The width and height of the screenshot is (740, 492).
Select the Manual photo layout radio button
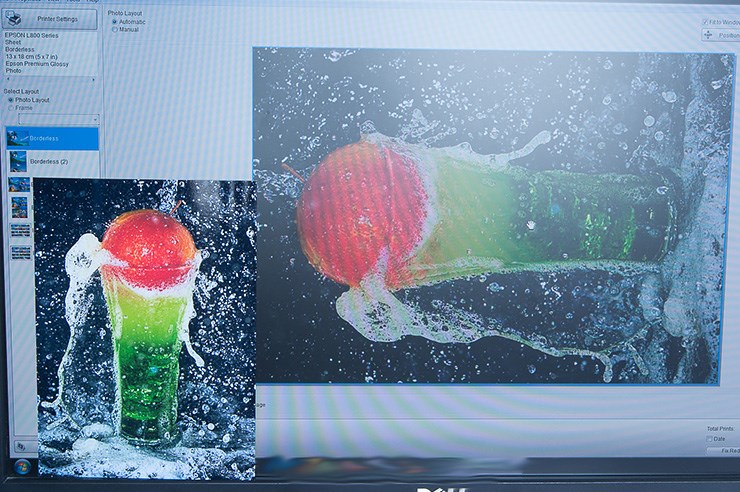(x=114, y=29)
